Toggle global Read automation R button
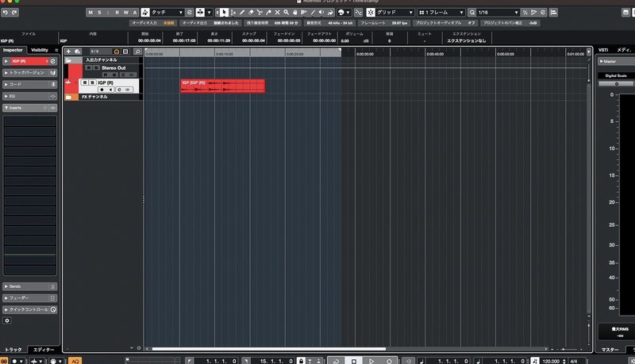 pyautogui.click(x=117, y=13)
